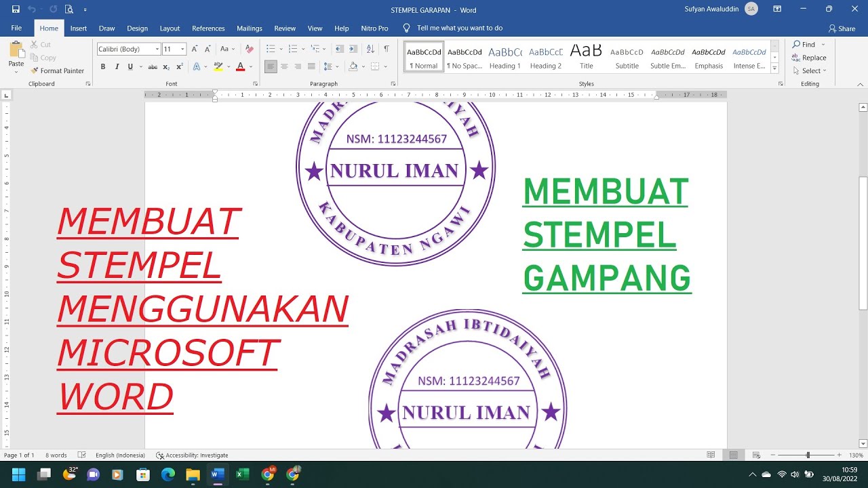Toggle Show/Hide paragraph marks

click(387, 49)
